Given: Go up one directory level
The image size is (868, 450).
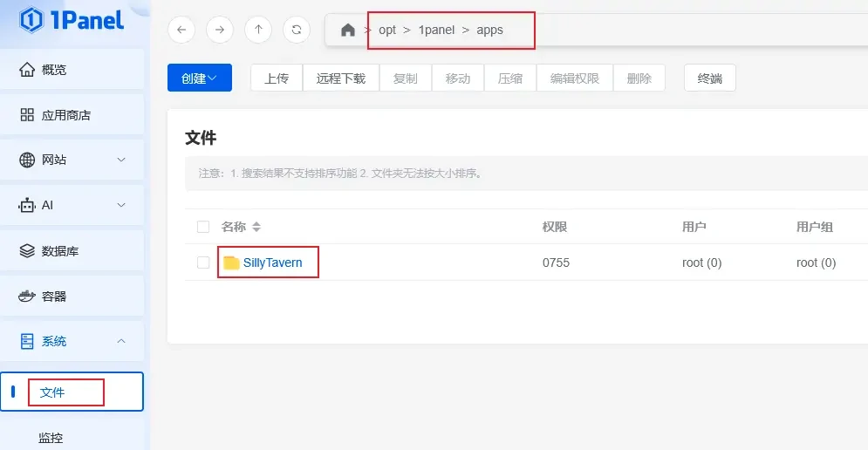Looking at the screenshot, I should pyautogui.click(x=257, y=30).
